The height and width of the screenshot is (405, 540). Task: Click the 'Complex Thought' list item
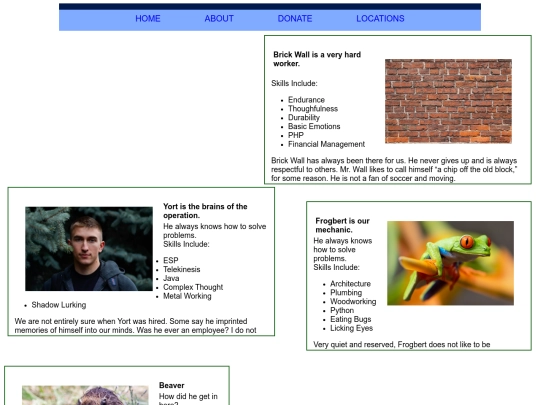coord(193,287)
